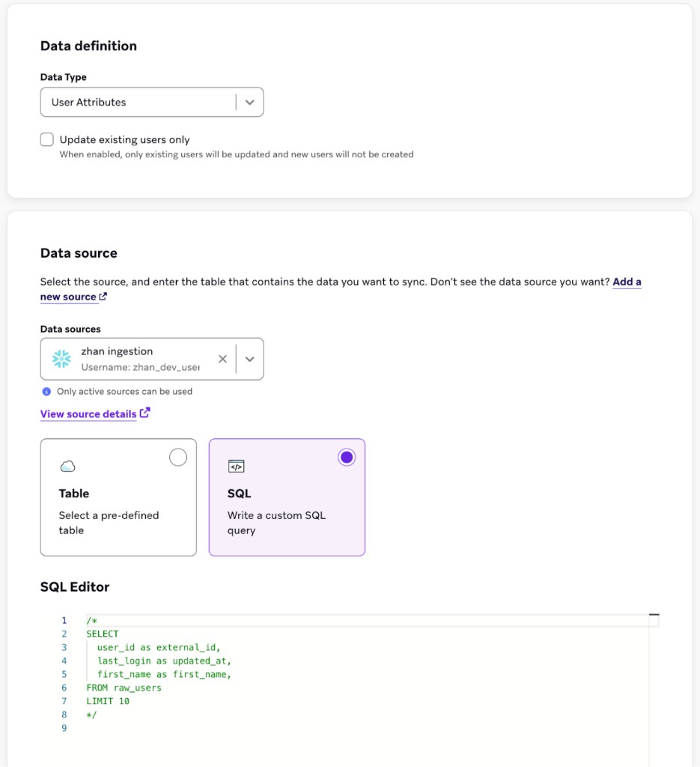Select the Table pre-defined option card
Viewport: 700px width, 767px height.
[118, 497]
